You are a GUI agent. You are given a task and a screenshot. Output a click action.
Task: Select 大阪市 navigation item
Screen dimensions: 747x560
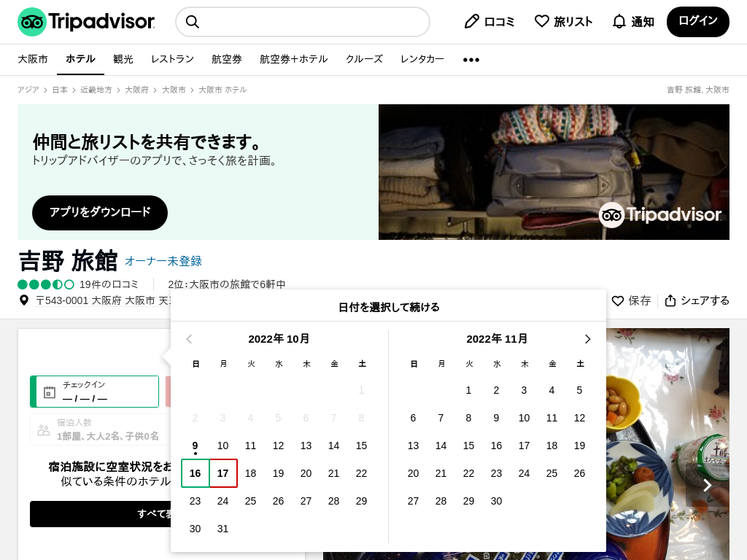tap(33, 59)
